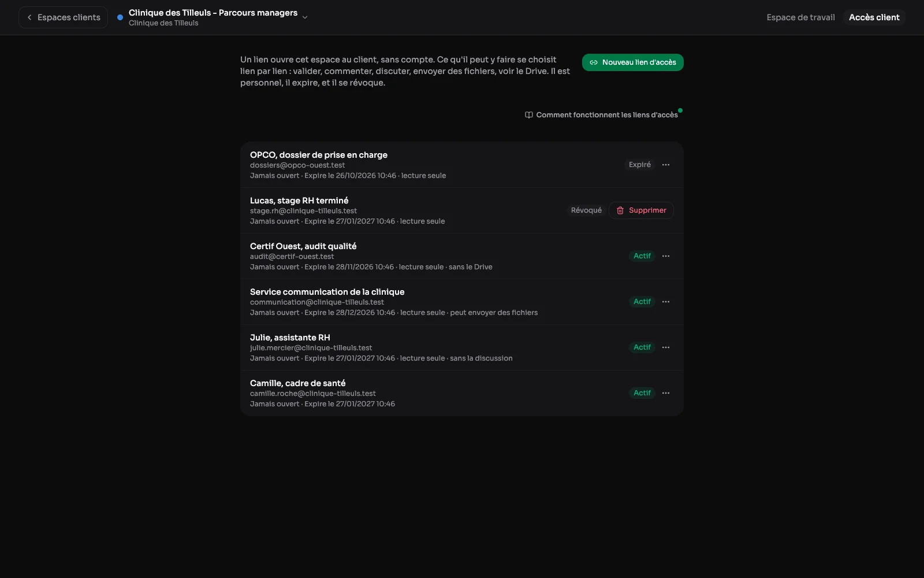924x578 pixels.
Task: Click the Révoqué status label
Action: point(586,210)
